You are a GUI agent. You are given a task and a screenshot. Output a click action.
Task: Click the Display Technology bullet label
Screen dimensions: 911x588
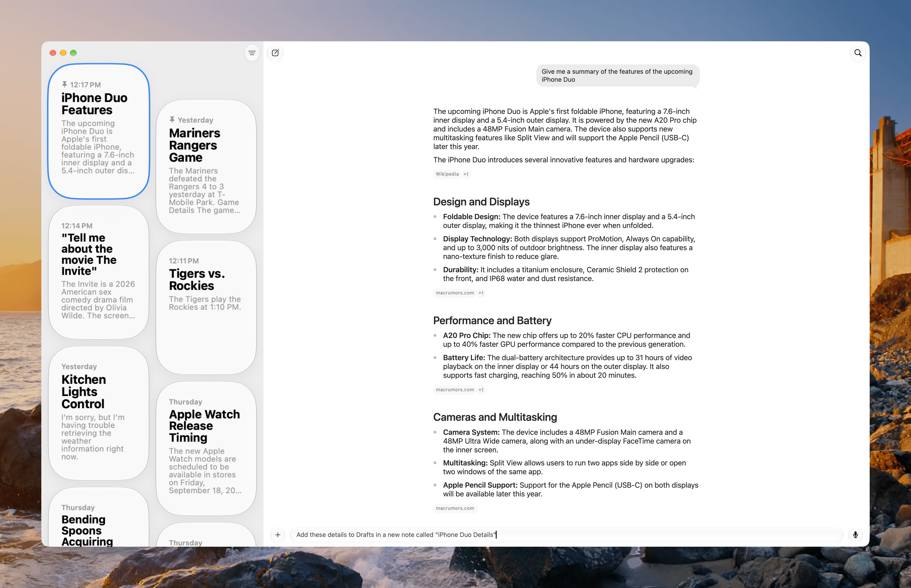click(x=477, y=239)
